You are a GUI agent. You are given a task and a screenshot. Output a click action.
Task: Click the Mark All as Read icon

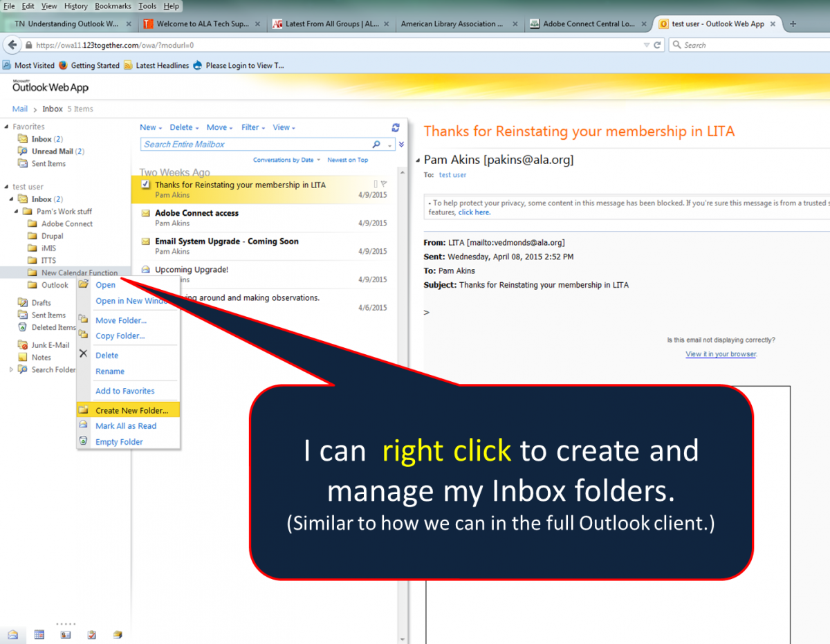click(83, 425)
